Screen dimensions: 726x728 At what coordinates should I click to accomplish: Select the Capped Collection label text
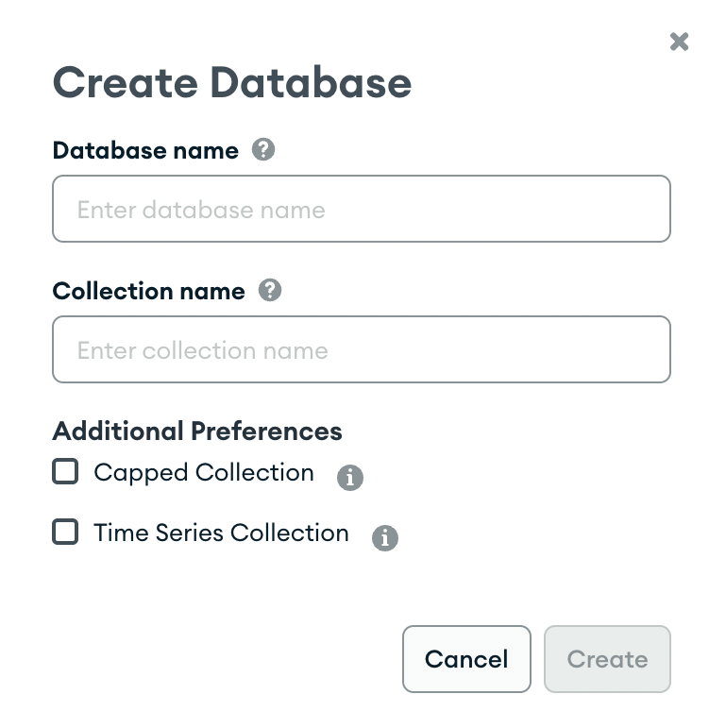coord(204,473)
